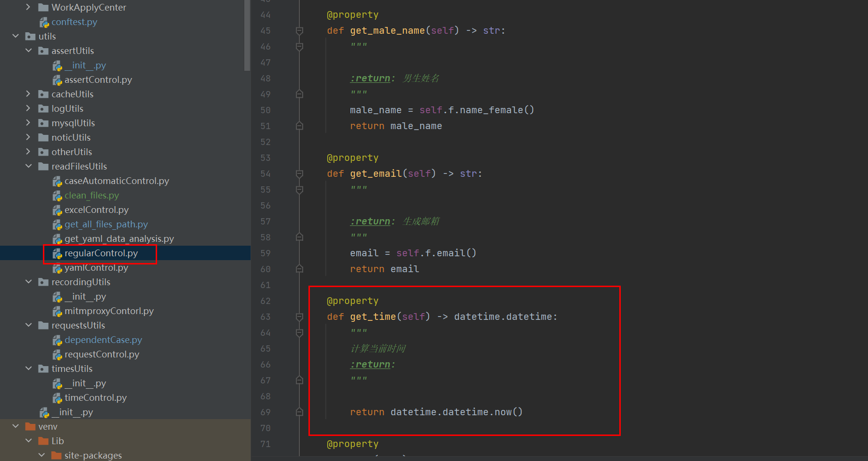The width and height of the screenshot is (868, 461).
Task: Place cursor on 'email = self.f.email()' line
Action: pyautogui.click(x=413, y=253)
